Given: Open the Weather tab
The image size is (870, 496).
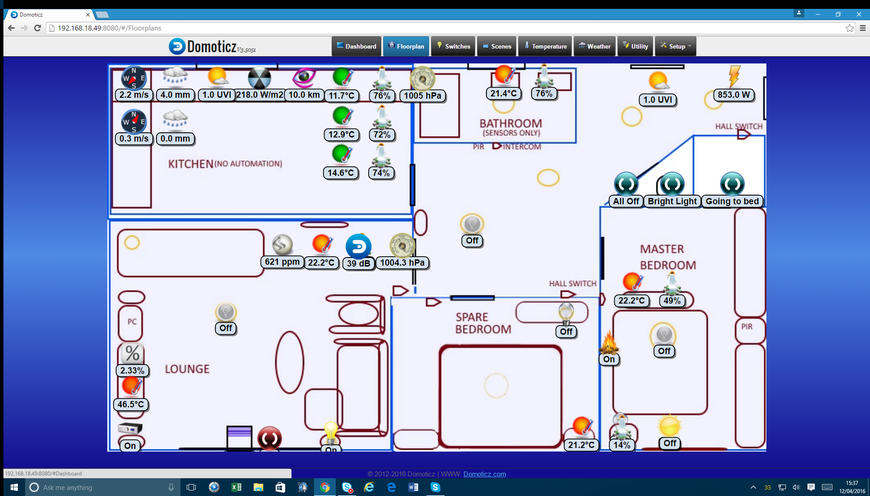Looking at the screenshot, I should tap(594, 46).
